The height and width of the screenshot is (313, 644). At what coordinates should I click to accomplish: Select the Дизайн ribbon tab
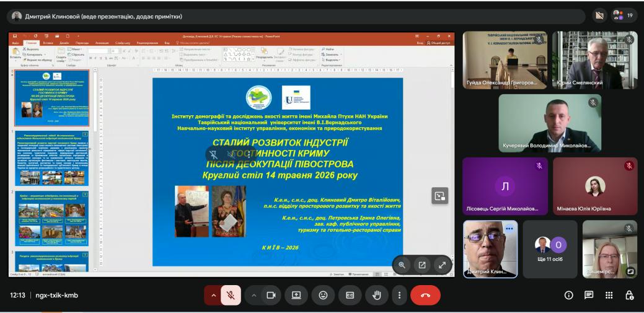(x=64, y=43)
